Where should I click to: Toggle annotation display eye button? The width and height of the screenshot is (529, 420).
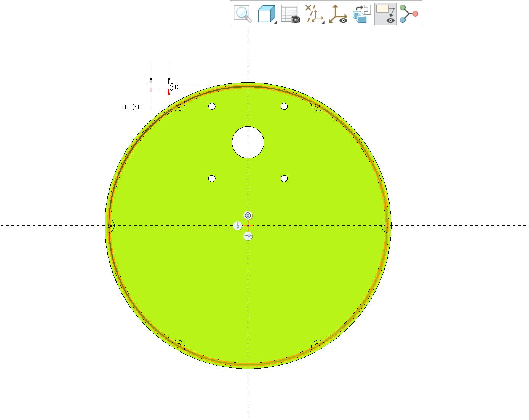385,14
